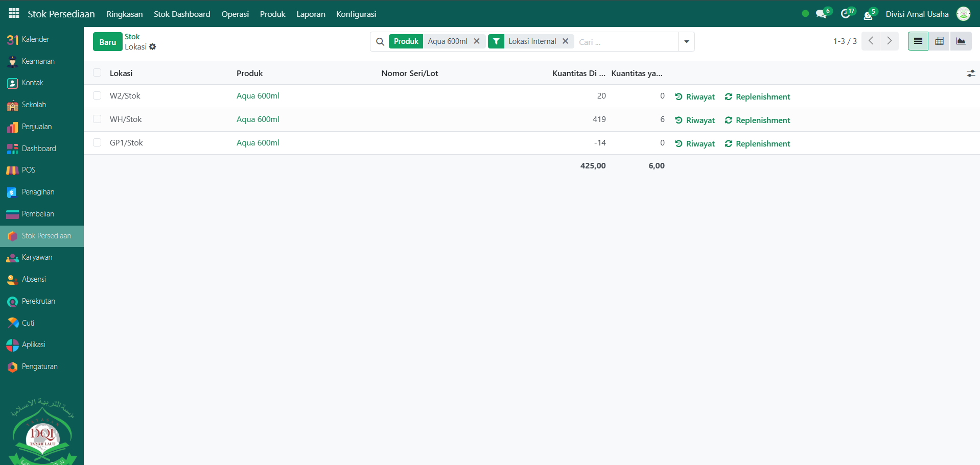Open the POS app in the sidebar
Image resolution: width=980 pixels, height=465 pixels.
(29, 170)
